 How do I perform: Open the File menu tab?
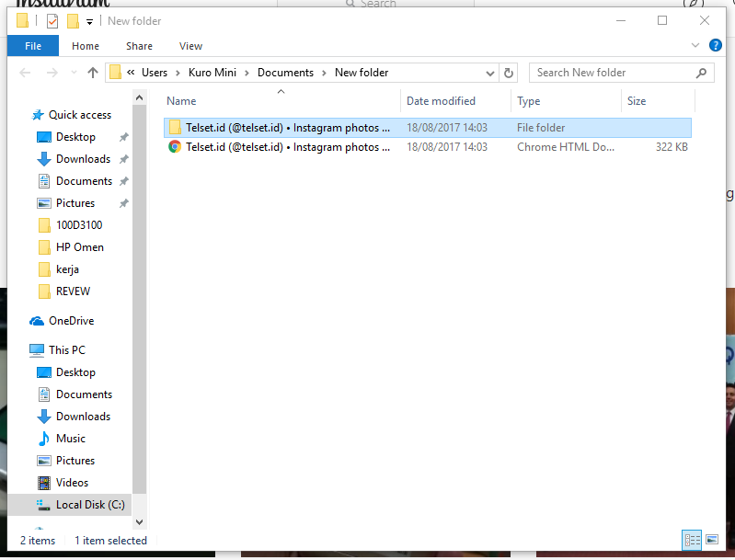pyautogui.click(x=33, y=46)
